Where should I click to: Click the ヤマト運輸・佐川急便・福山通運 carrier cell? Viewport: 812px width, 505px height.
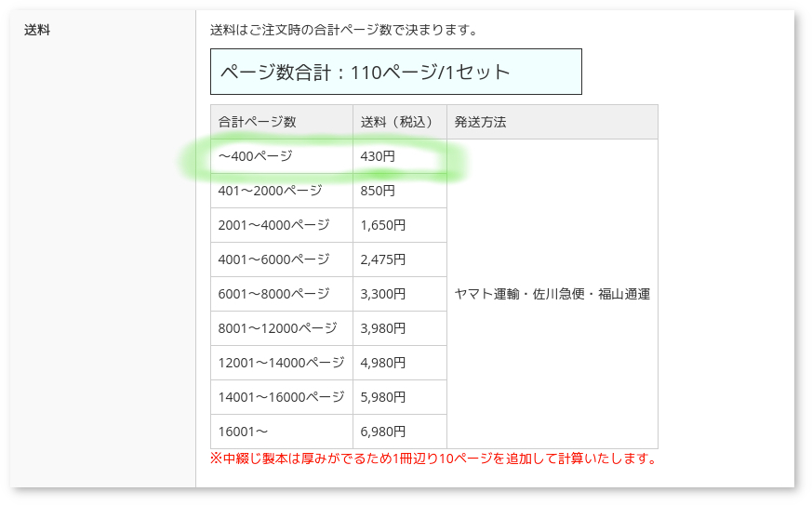tap(552, 294)
